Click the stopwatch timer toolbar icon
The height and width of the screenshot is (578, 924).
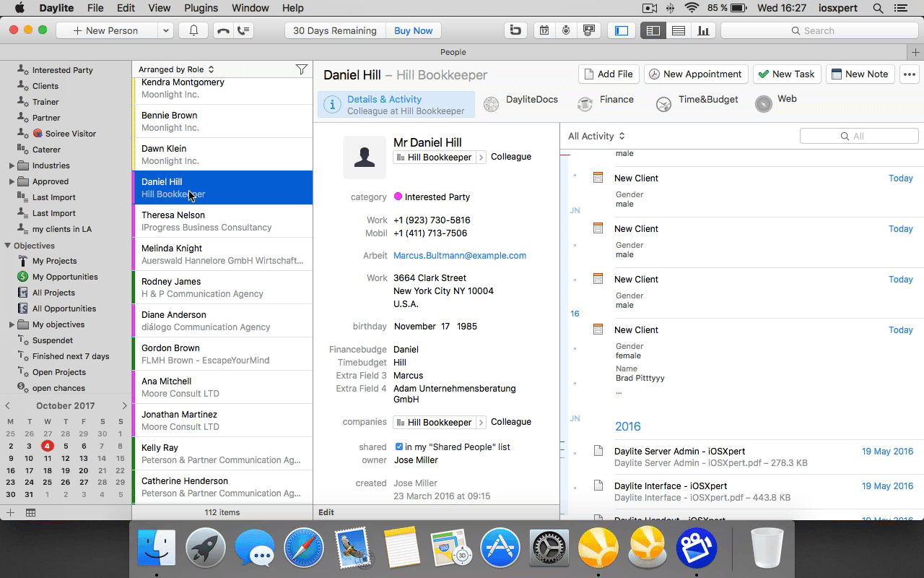[x=567, y=30]
